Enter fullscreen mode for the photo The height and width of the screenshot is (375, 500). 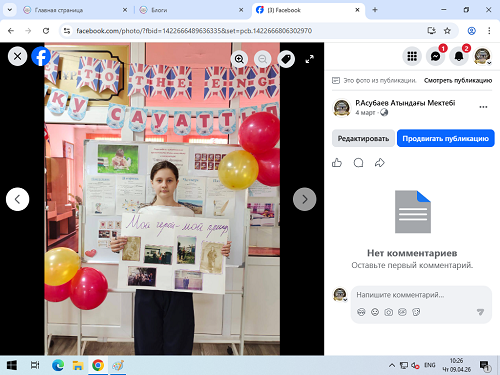pos(310,59)
